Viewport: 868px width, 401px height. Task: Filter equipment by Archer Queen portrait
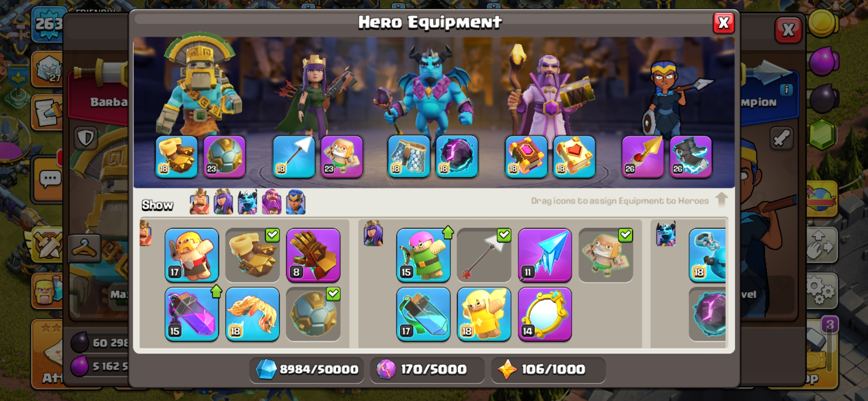point(223,202)
